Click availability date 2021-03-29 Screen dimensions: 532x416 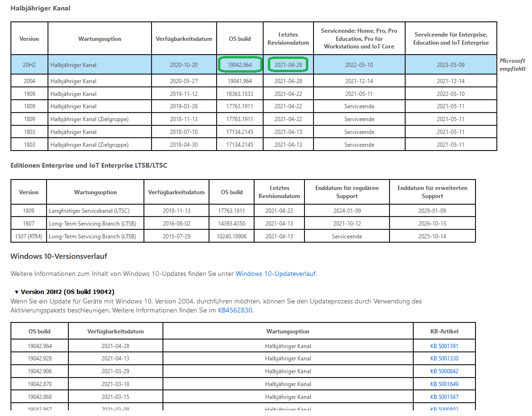click(x=115, y=371)
